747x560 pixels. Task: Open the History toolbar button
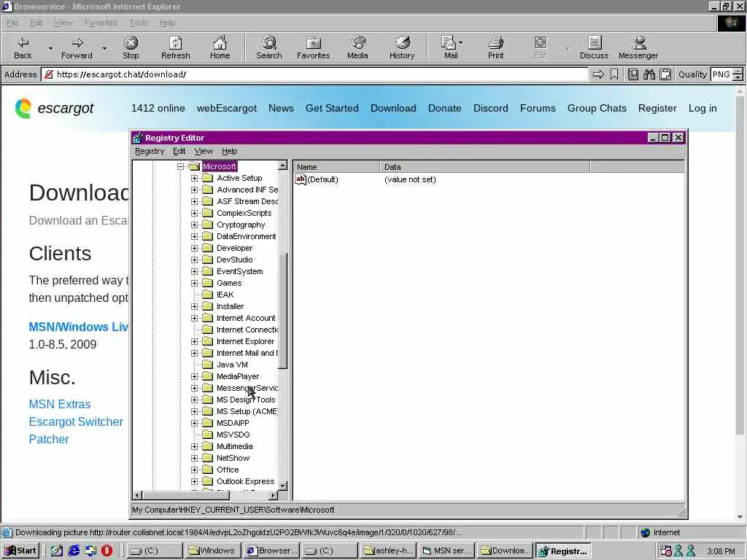402,47
